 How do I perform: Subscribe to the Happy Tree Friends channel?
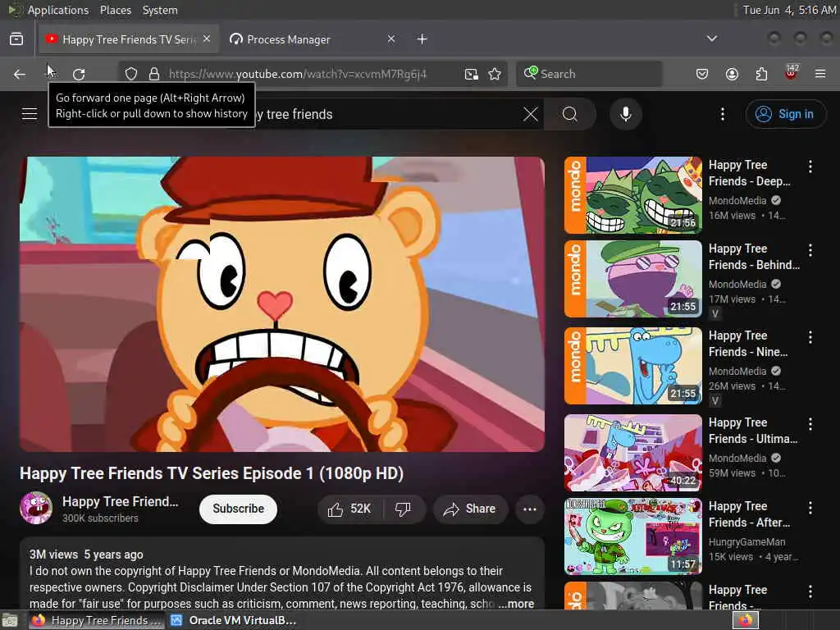coord(239,509)
